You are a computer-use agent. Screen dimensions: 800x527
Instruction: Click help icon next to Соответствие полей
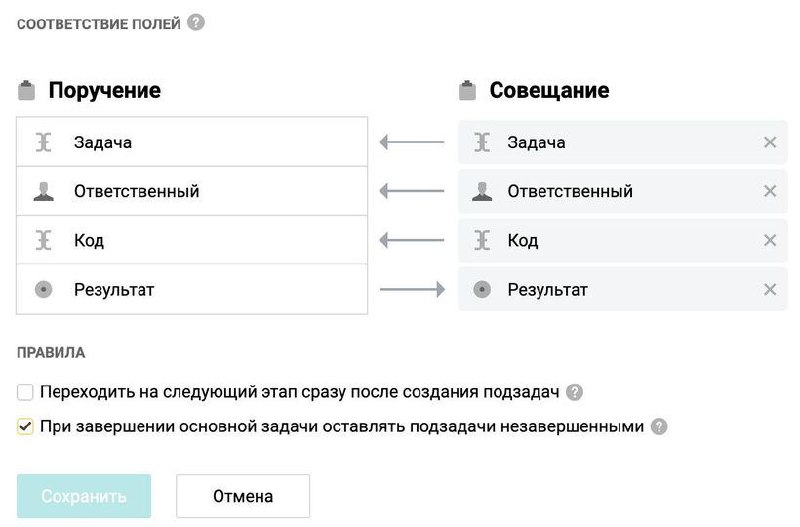pyautogui.click(x=196, y=22)
